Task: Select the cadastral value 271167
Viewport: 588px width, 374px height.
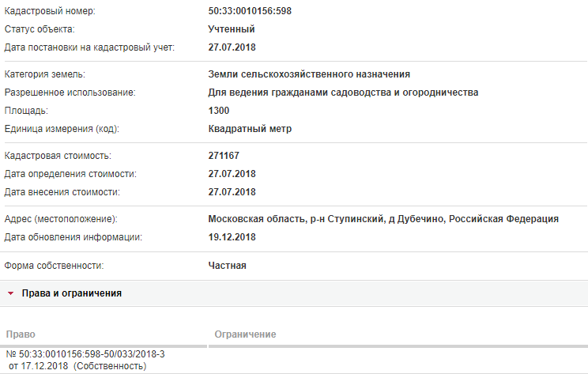Action: click(224, 155)
